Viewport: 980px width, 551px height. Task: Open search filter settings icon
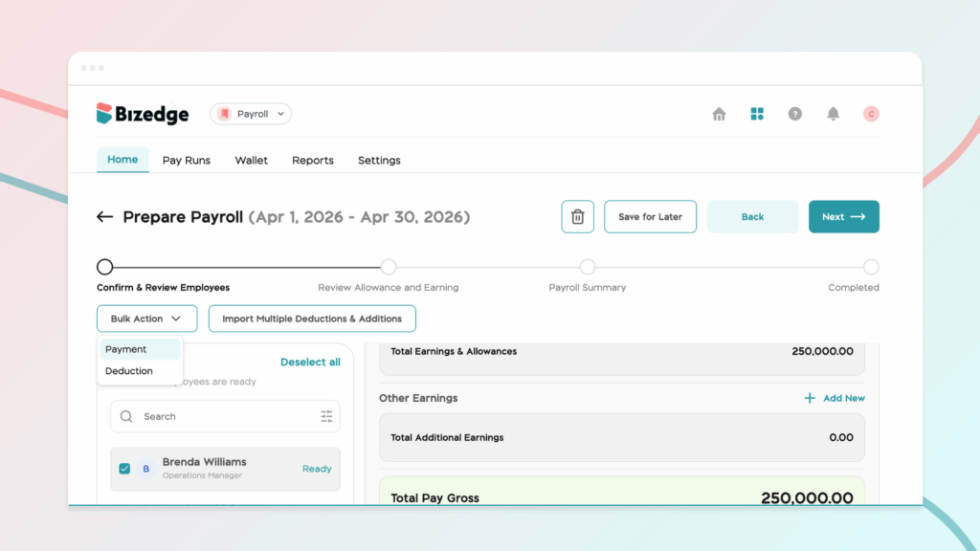click(326, 416)
